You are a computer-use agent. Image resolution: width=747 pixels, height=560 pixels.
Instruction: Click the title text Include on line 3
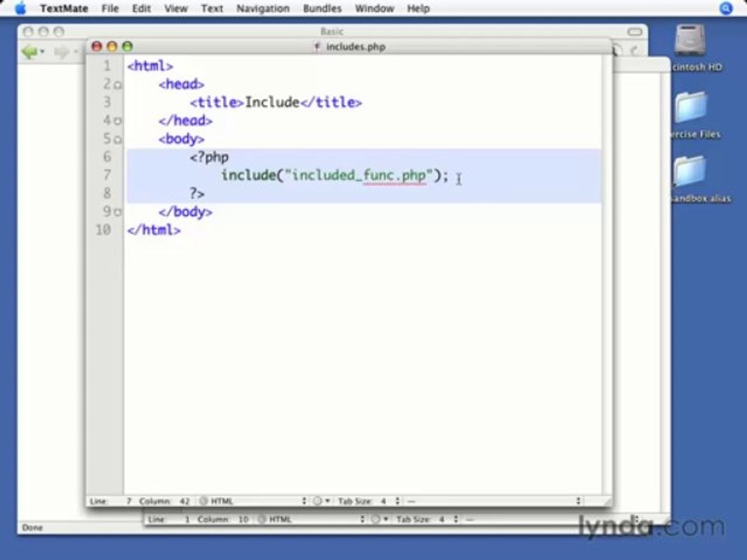[272, 103]
